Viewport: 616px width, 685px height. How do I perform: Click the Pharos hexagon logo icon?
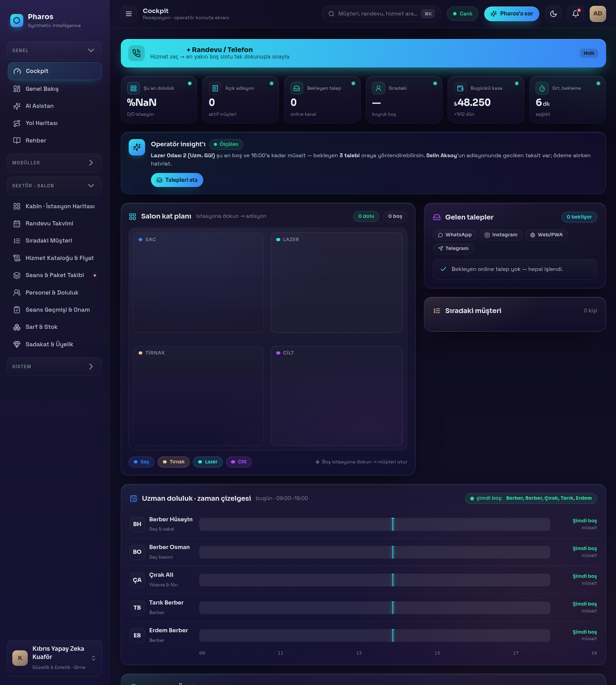(x=17, y=21)
